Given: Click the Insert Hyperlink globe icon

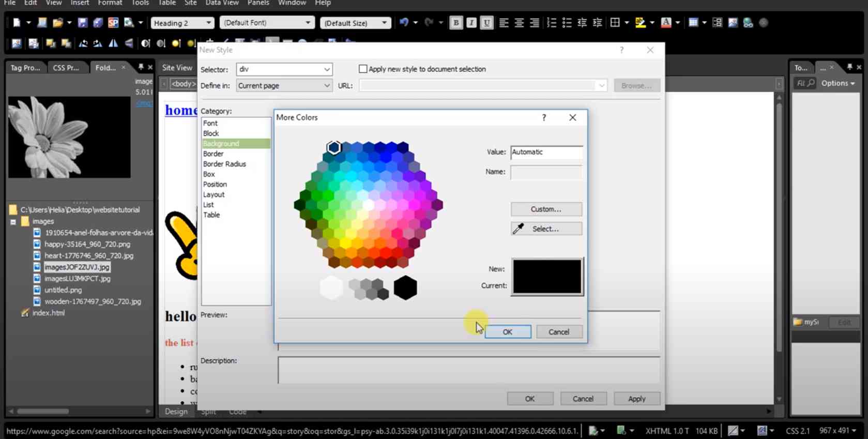Looking at the screenshot, I should 748,23.
